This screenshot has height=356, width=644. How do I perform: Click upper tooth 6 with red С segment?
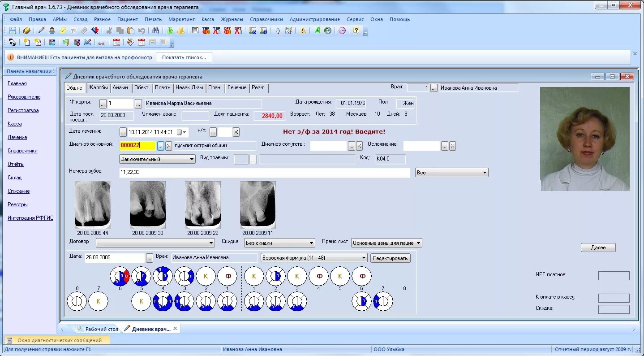(120, 276)
